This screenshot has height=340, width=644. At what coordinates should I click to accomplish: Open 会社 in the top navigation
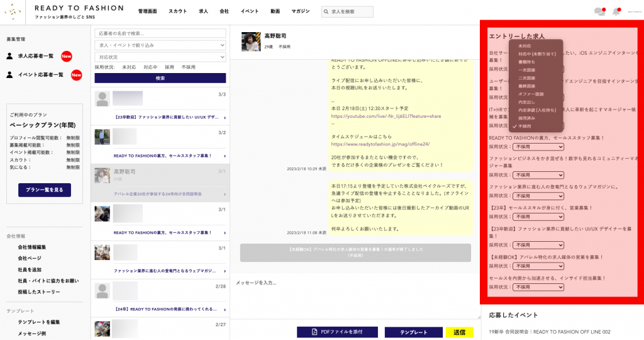(x=225, y=11)
